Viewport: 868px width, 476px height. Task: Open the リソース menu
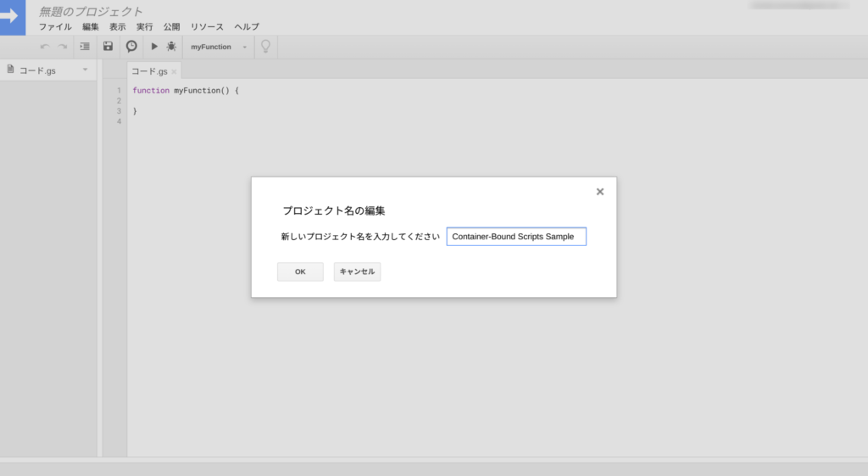[x=207, y=27]
